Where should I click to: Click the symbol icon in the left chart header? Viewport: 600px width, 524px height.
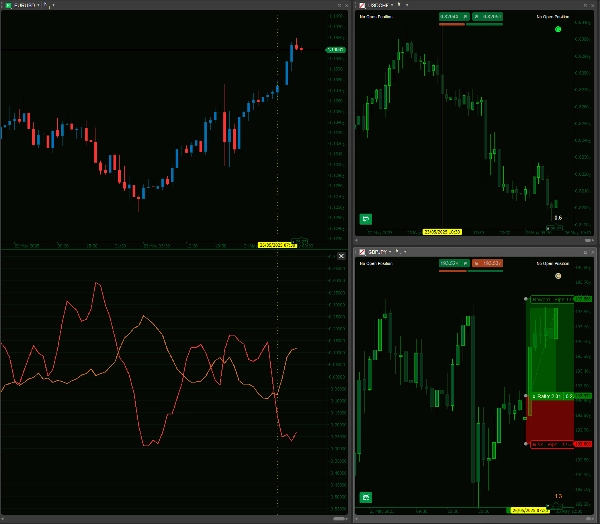click(x=7, y=5)
